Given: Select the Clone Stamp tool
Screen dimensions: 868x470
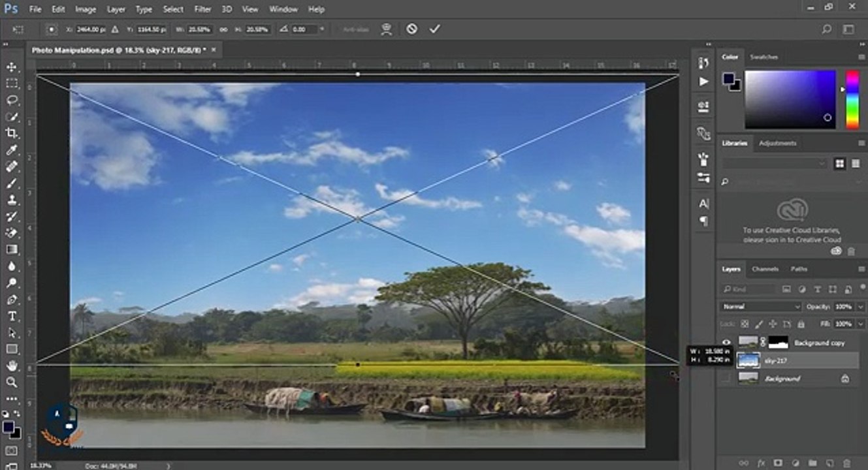Looking at the screenshot, I should click(x=12, y=200).
